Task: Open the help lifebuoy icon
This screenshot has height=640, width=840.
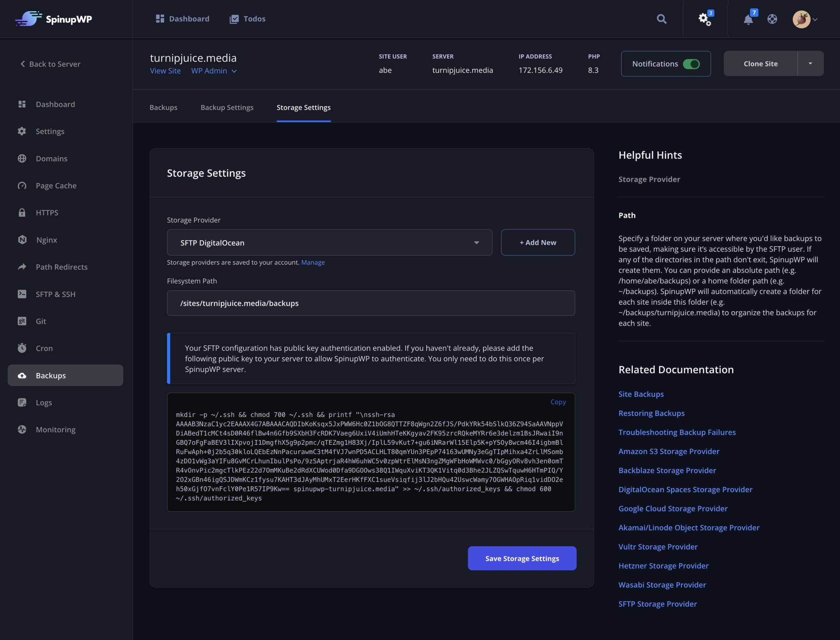Action: (772, 19)
